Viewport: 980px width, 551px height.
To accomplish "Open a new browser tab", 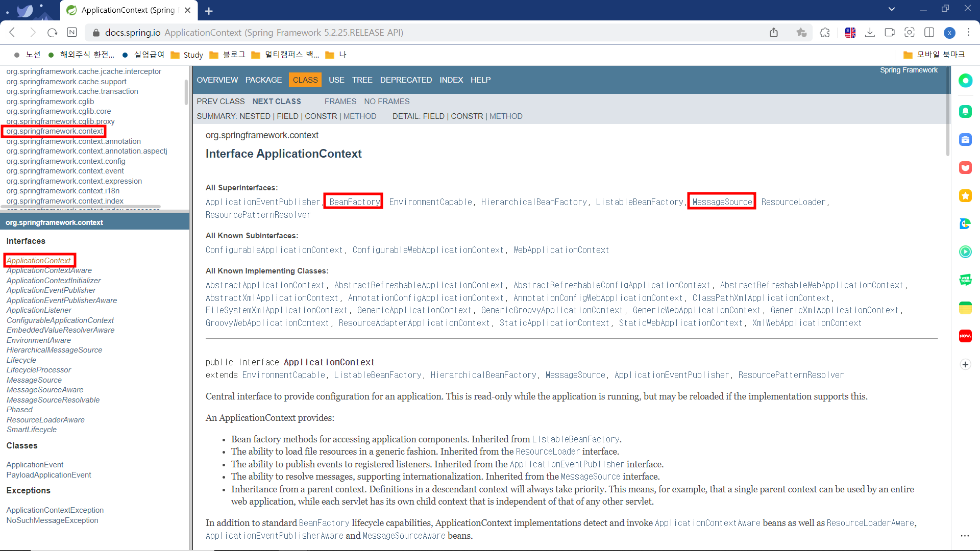I will click(x=209, y=11).
